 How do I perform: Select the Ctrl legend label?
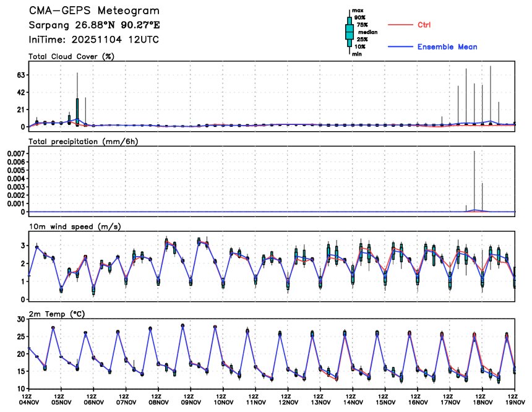click(424, 25)
